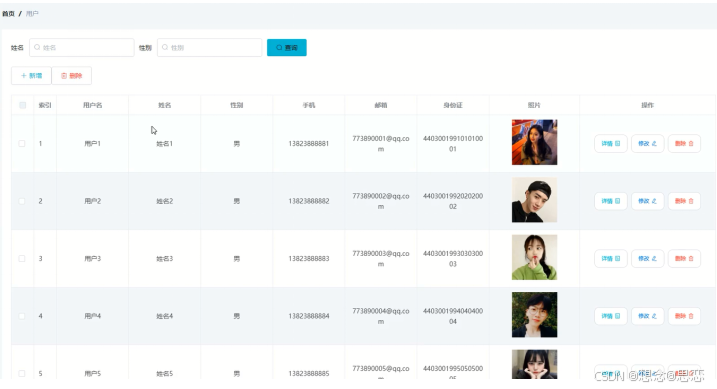The image size is (717, 389).
Task: Click the photo thumbnail of 用户3
Action: pos(534,257)
